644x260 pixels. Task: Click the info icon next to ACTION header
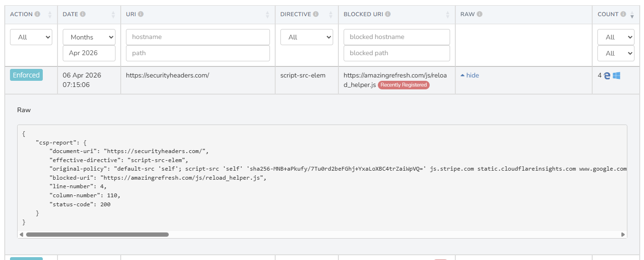38,14
